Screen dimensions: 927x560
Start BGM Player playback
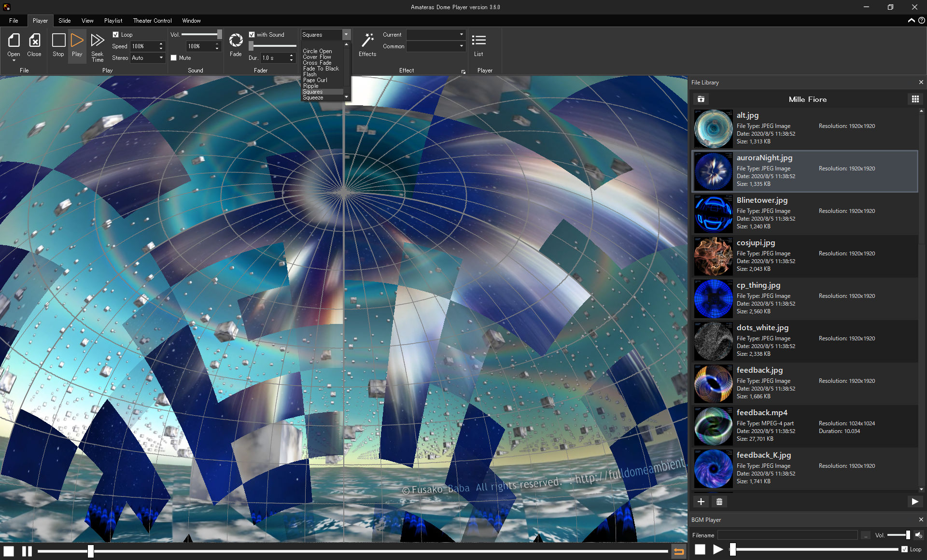(x=718, y=549)
